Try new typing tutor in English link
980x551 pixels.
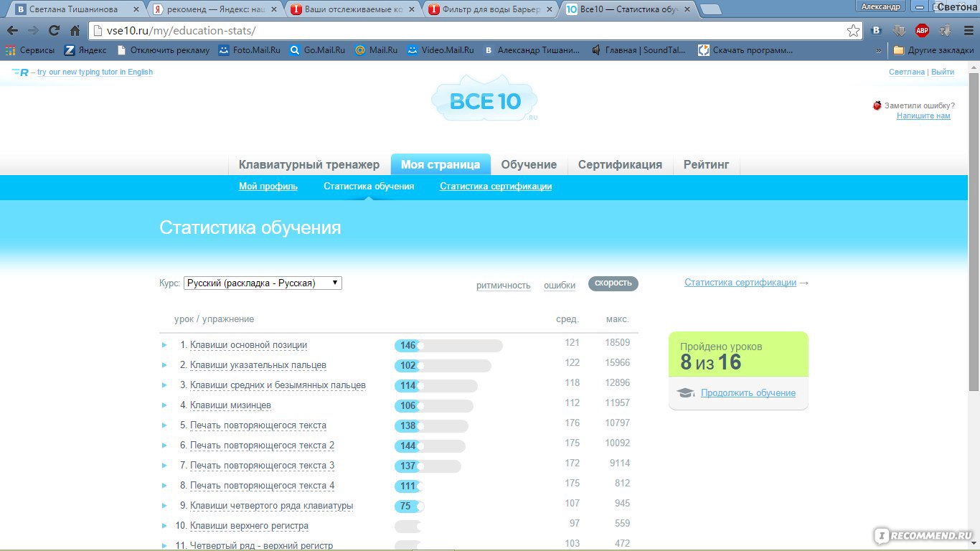tap(95, 72)
